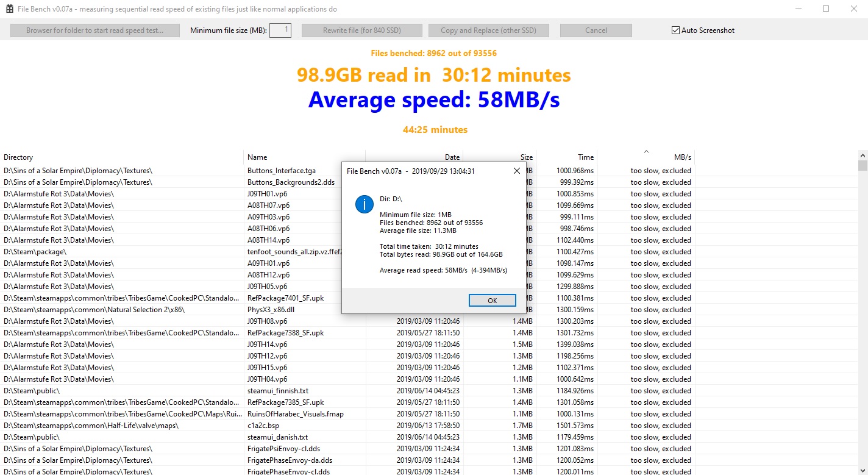This screenshot has height=475, width=868.
Task: Focus the Minimum file size input field
Action: point(280,30)
